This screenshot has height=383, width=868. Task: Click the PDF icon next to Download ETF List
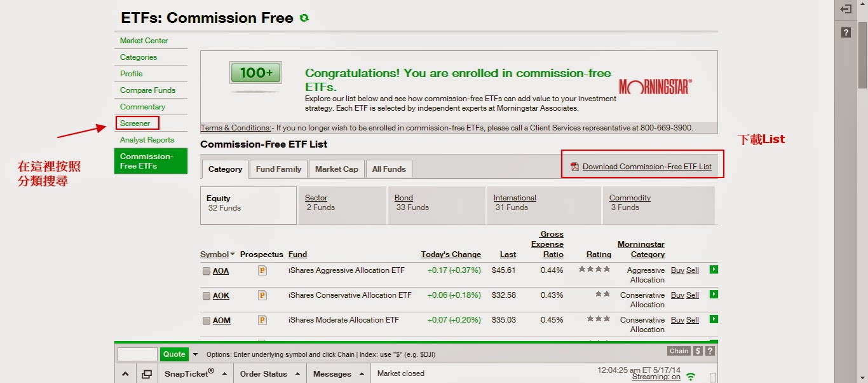(575, 167)
